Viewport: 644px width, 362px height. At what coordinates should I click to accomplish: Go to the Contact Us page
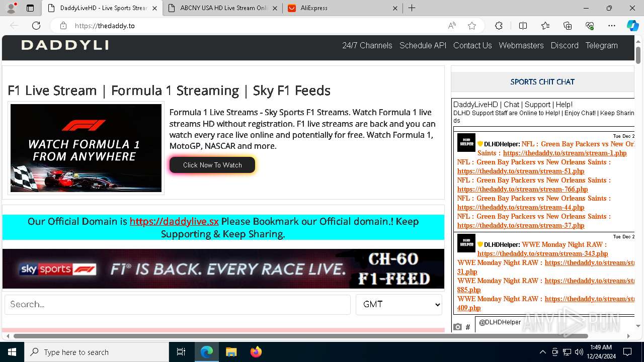[472, 45]
